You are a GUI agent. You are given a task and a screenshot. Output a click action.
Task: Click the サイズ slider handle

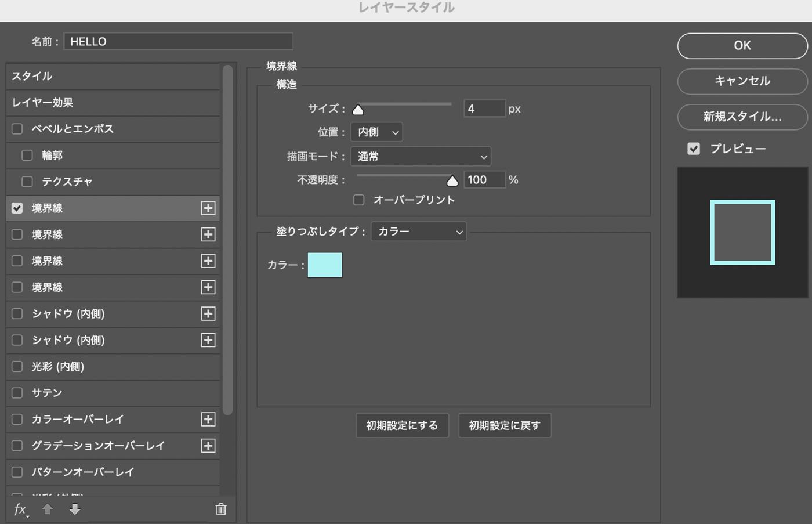pos(358,110)
